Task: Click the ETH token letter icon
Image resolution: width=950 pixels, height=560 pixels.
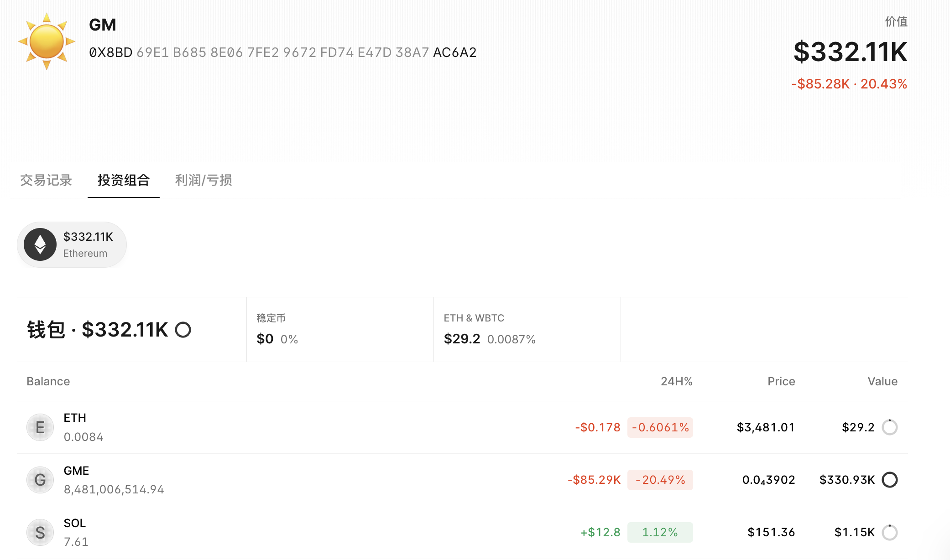Action: [x=40, y=427]
